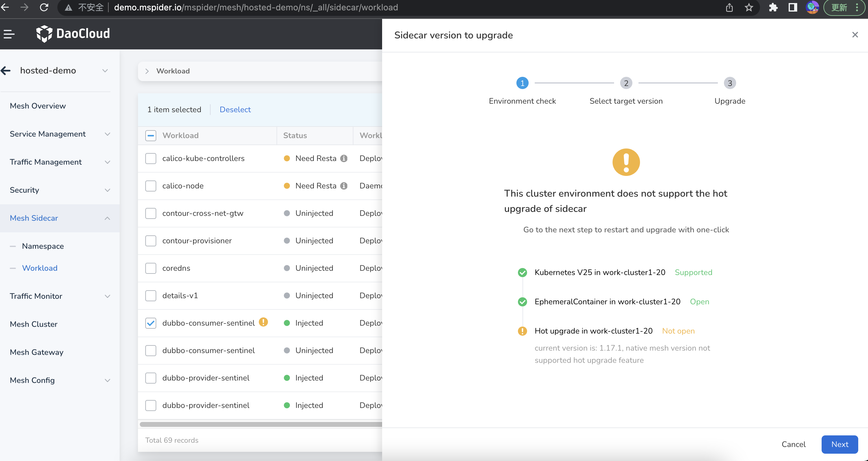Expand Traffic Management menu
The width and height of the screenshot is (868, 461).
[x=60, y=162]
